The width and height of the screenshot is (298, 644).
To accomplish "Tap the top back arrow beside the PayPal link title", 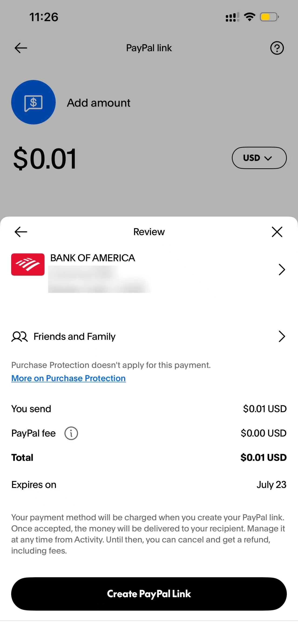I will pyautogui.click(x=21, y=48).
